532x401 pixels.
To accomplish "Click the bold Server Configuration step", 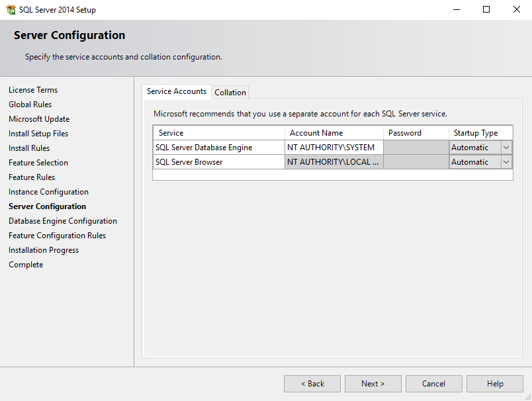I will [47, 206].
